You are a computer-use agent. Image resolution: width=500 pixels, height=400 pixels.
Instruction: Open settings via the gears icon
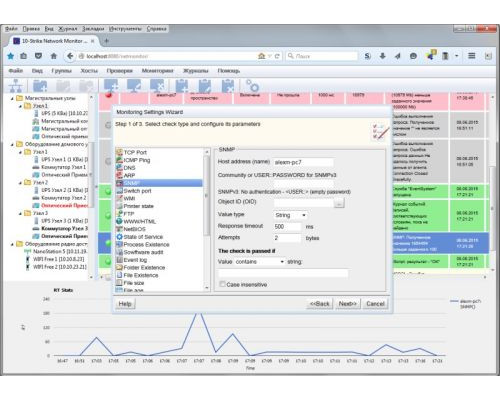click(x=252, y=86)
